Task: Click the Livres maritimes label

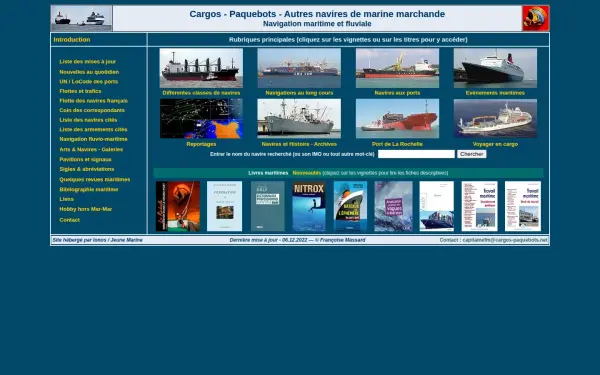Action: 268,173
